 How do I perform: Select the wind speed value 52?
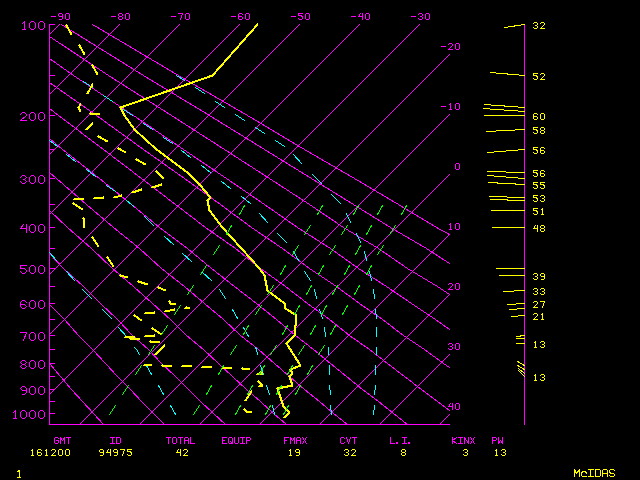[x=538, y=76]
